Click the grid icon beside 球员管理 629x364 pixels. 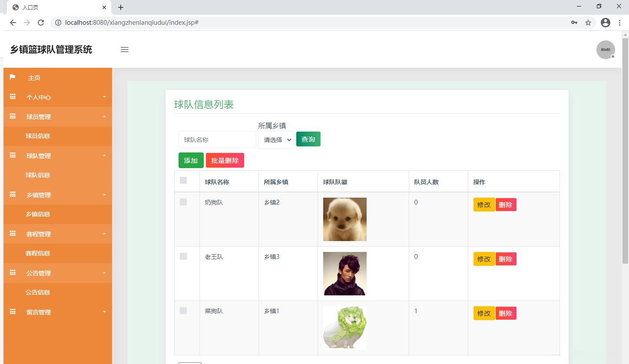coord(13,116)
